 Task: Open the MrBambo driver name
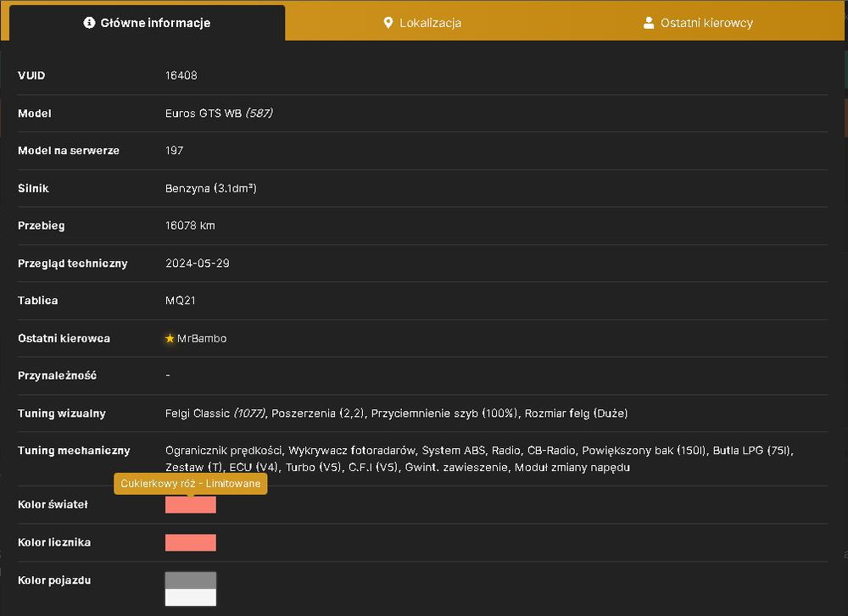click(x=202, y=338)
